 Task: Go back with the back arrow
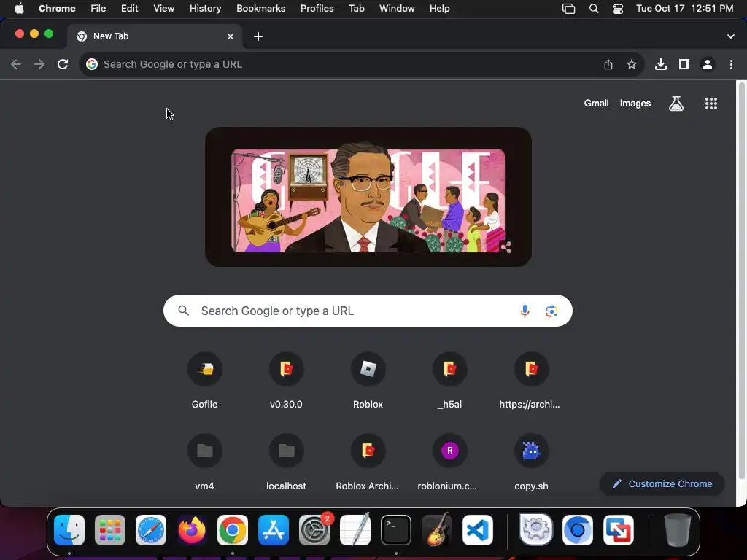[x=16, y=64]
